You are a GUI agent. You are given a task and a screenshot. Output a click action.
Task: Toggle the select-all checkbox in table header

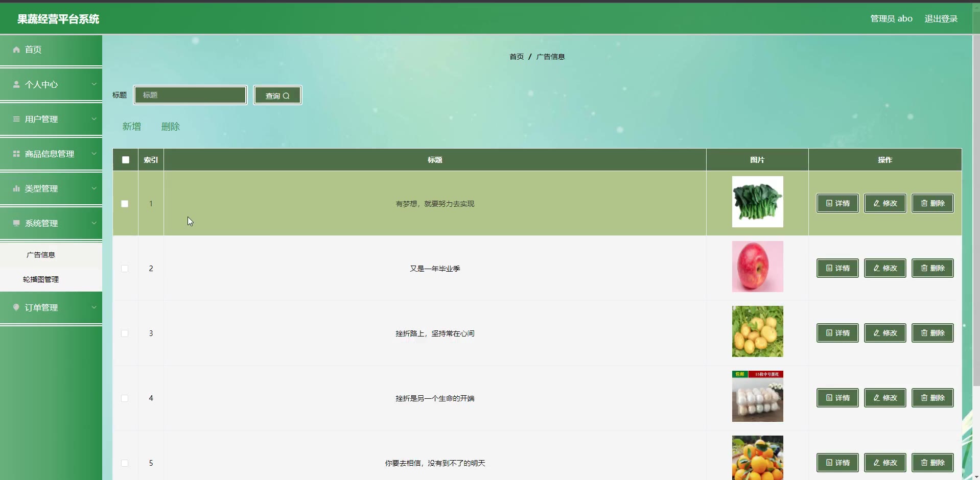coord(126,160)
